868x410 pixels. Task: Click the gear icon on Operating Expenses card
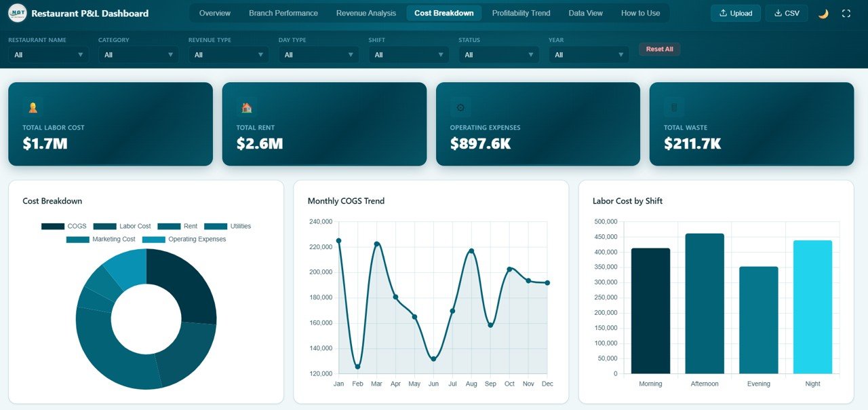[460, 107]
